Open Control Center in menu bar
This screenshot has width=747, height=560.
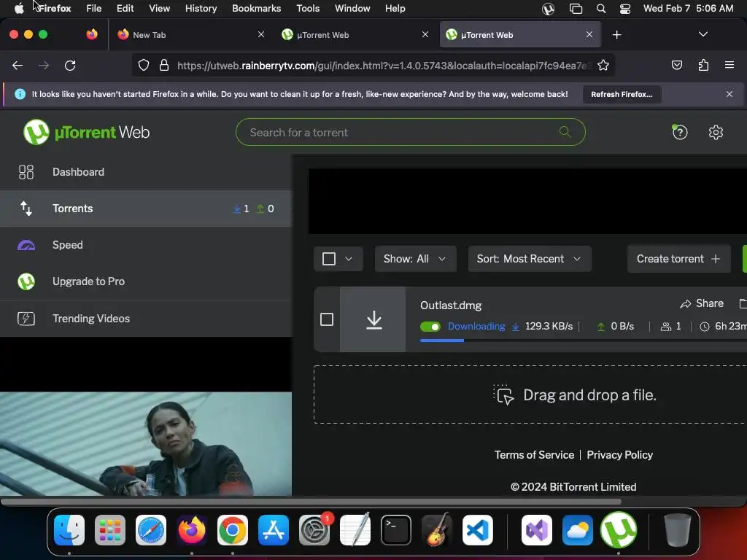coord(625,9)
